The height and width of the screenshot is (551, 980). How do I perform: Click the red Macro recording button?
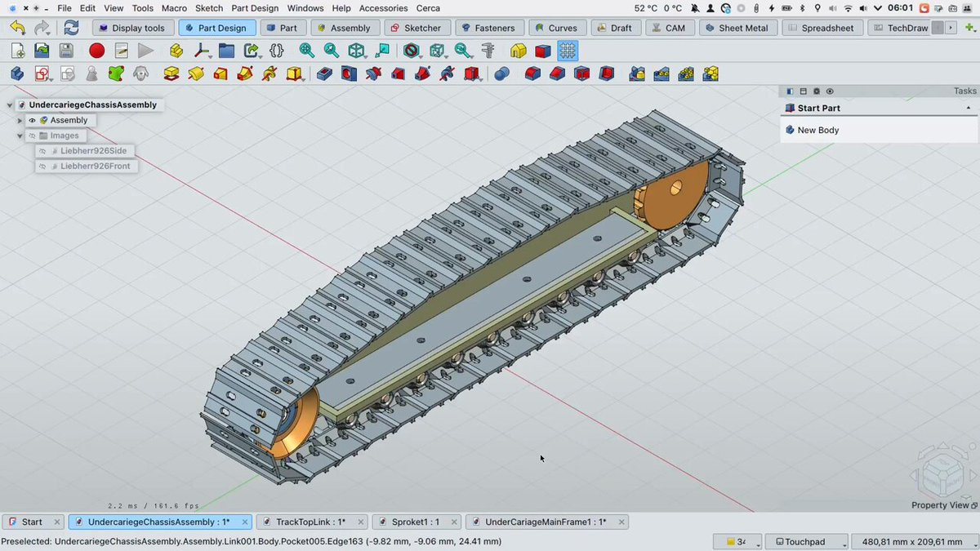tap(96, 51)
